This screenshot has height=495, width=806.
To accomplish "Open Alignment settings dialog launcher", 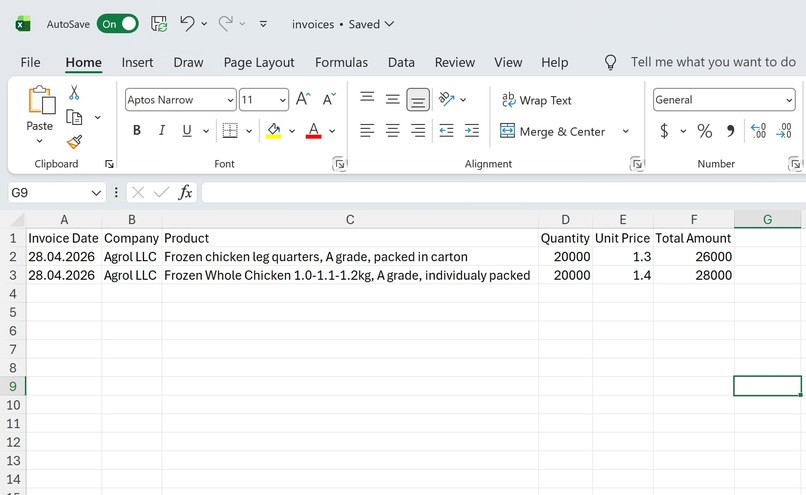I will click(x=637, y=164).
